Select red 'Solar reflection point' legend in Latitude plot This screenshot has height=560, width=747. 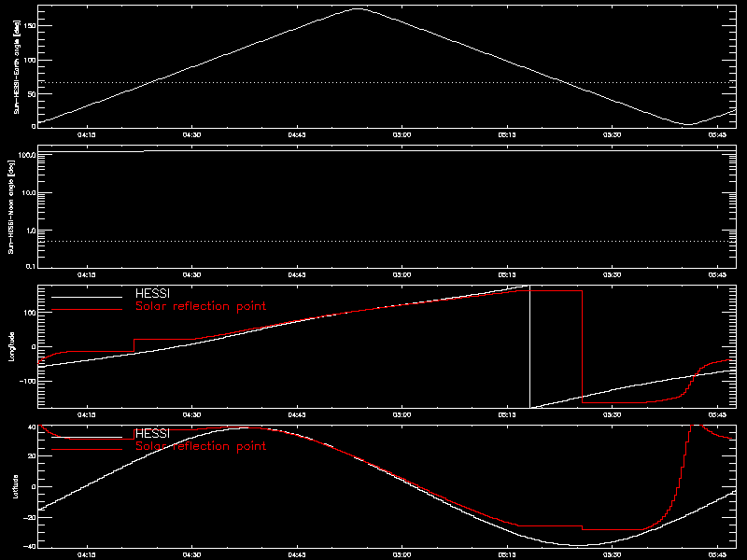tap(201, 446)
